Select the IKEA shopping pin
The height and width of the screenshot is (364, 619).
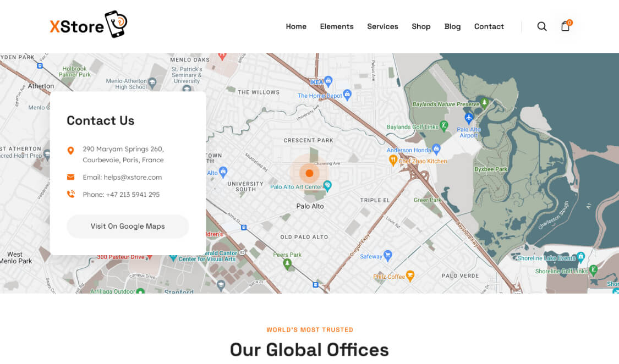pyautogui.click(x=328, y=81)
